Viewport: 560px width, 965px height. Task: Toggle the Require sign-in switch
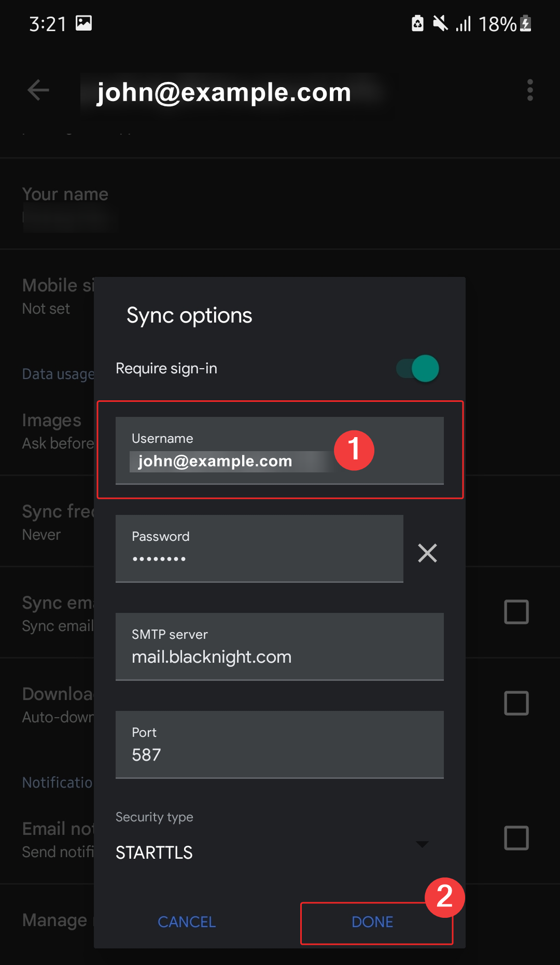click(418, 369)
